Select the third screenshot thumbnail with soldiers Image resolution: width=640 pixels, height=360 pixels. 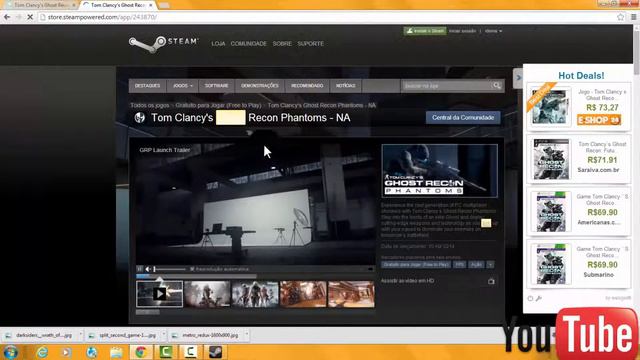255,294
